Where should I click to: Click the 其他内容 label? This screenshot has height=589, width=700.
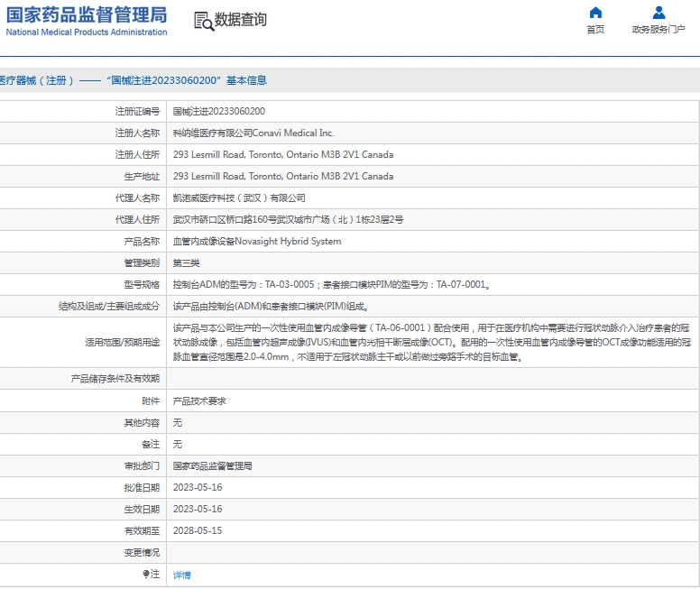(x=142, y=422)
